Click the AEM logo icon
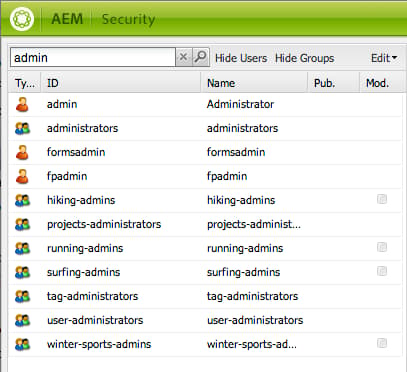 (22, 19)
